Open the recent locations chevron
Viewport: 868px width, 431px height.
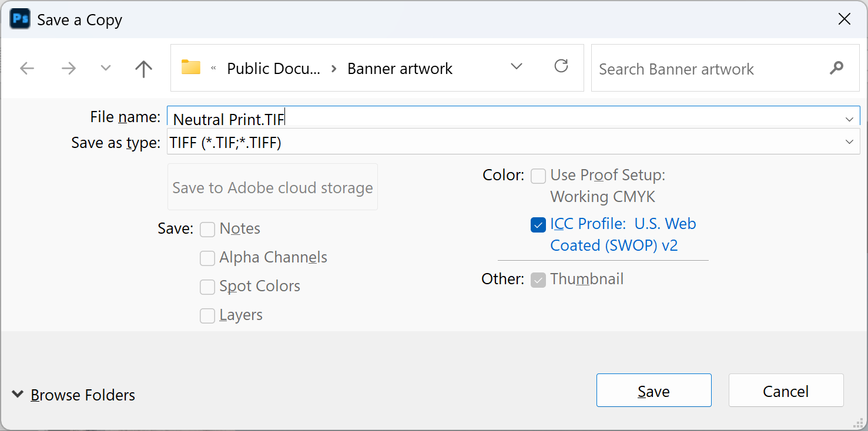pos(106,68)
